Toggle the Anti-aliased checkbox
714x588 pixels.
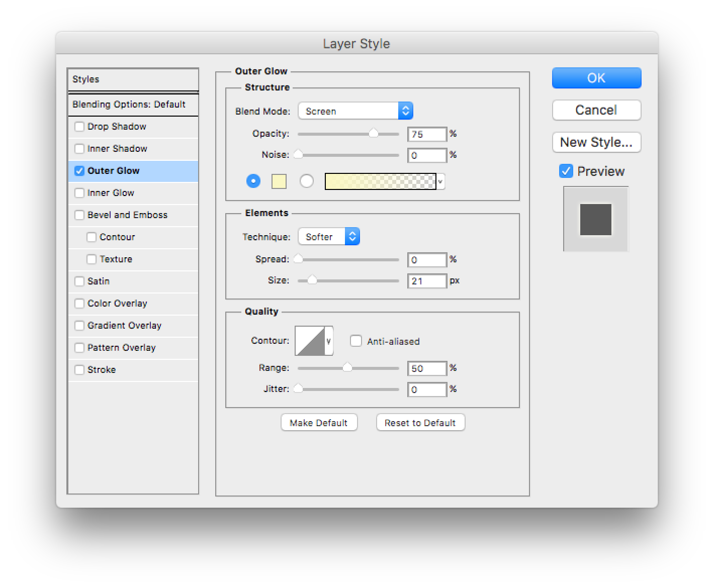(x=356, y=341)
